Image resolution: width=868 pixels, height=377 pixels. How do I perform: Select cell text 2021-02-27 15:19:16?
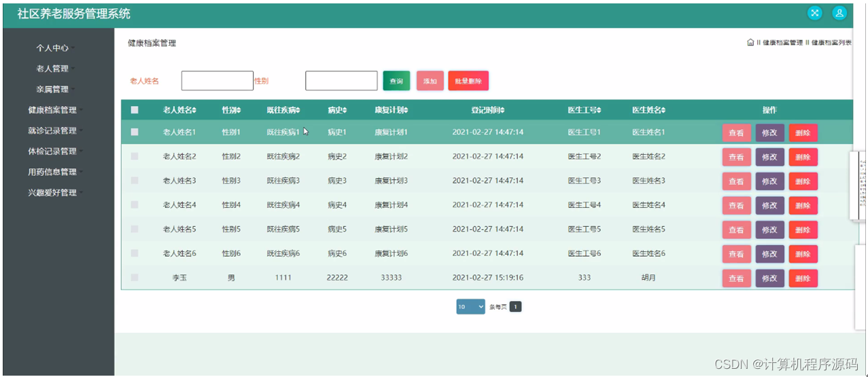[x=488, y=278]
